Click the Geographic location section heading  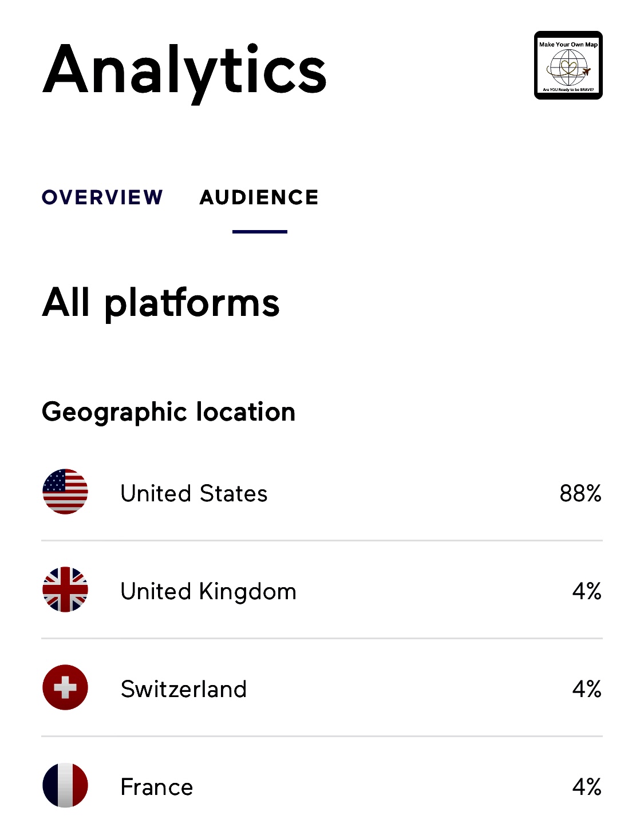(169, 412)
